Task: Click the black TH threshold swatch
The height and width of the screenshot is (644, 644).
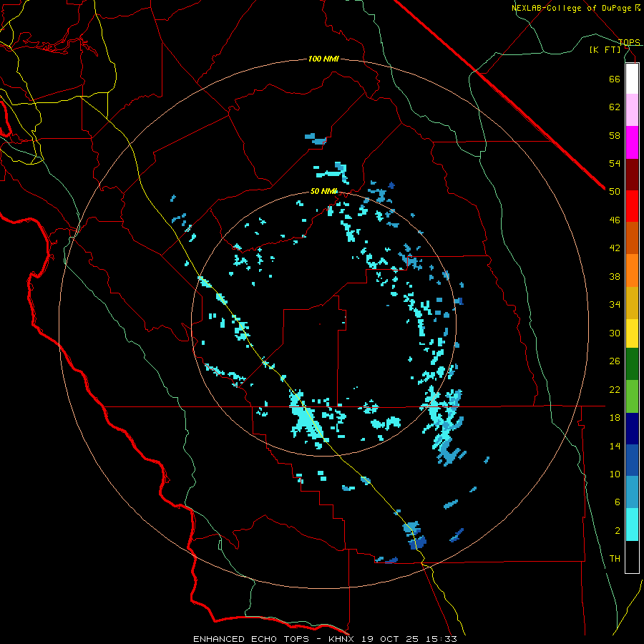Action: 632,557
